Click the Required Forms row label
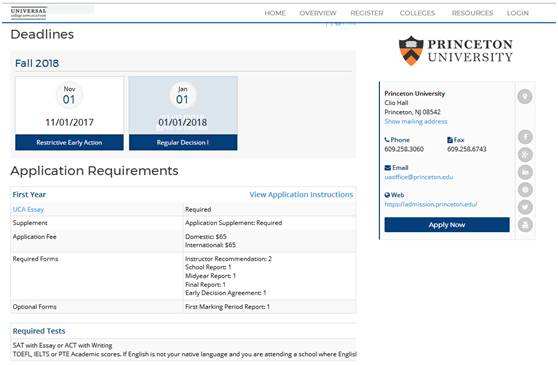Image resolution: width=558 pixels, height=365 pixels. pos(35,259)
